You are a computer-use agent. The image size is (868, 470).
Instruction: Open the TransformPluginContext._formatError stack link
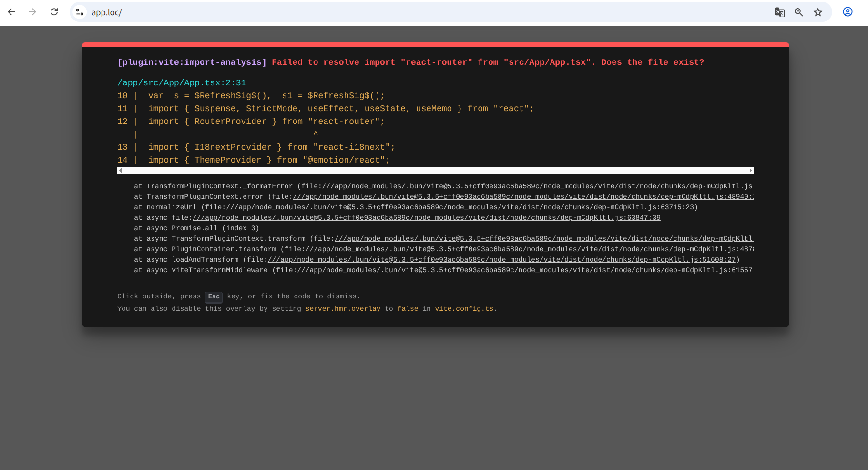537,186
